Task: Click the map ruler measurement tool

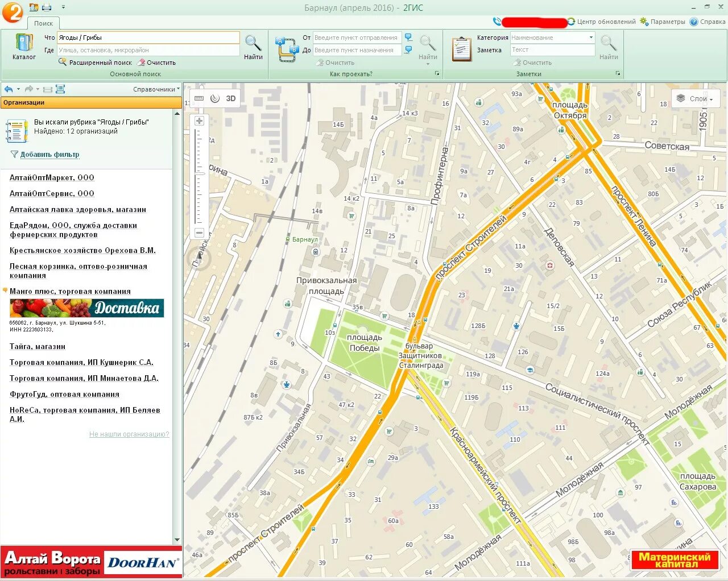Action: click(x=198, y=98)
